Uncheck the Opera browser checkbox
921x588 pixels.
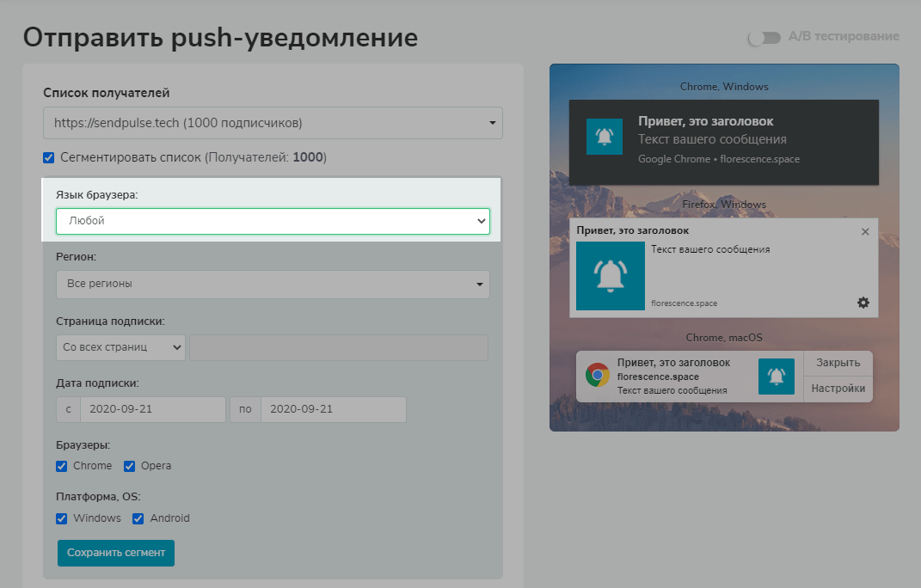129,466
